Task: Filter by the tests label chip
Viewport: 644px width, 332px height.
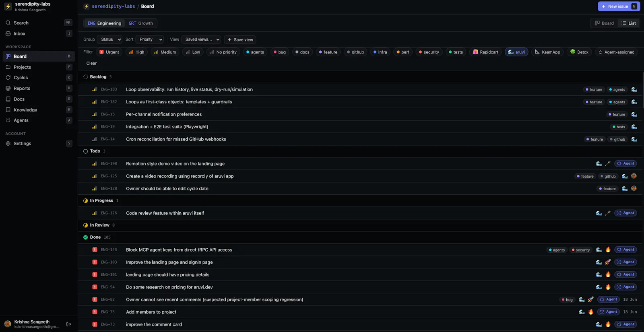Action: tap(456, 52)
